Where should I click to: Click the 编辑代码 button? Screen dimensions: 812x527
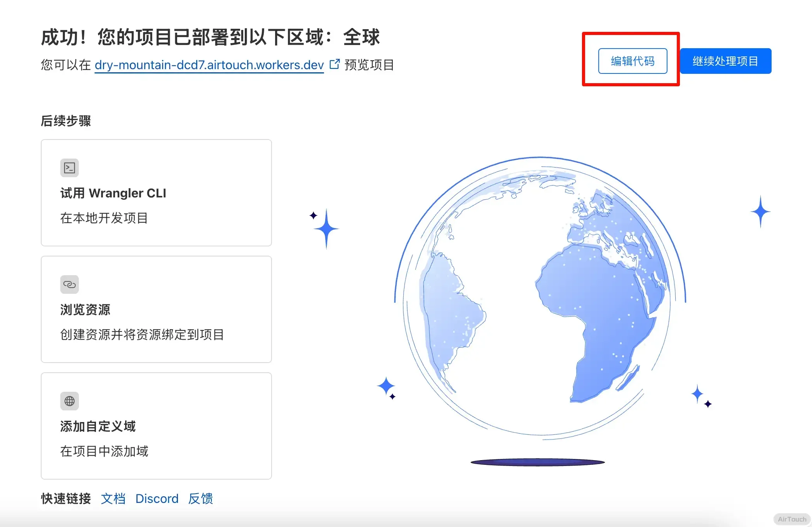tap(633, 61)
